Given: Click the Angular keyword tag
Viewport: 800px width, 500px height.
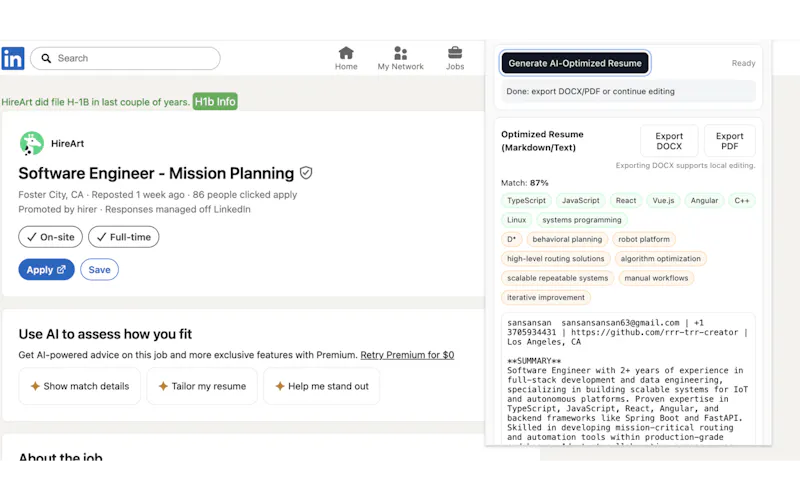Looking at the screenshot, I should 704,201.
